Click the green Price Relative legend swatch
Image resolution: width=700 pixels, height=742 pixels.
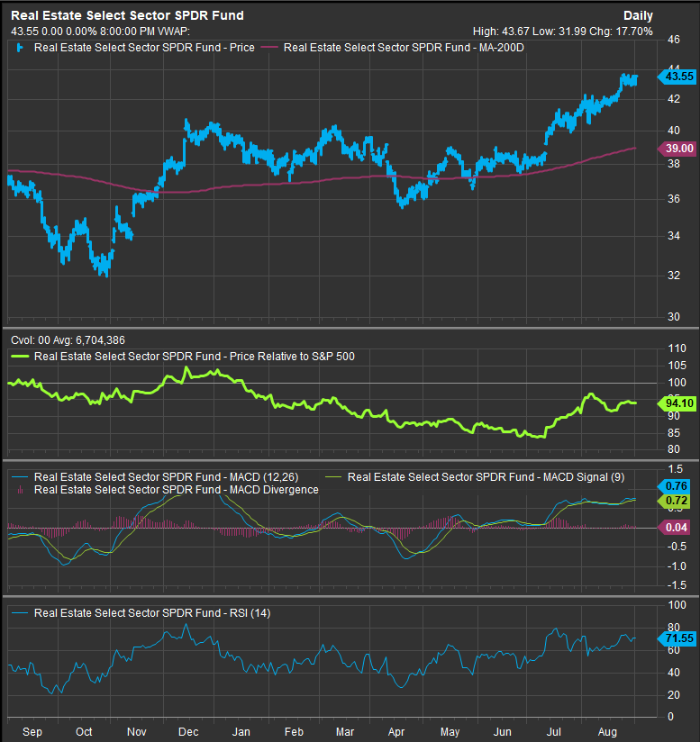point(19,357)
